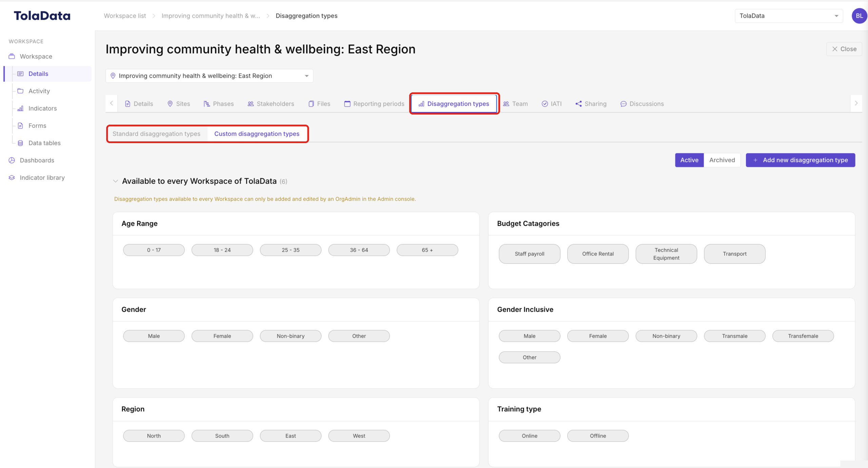Screen dimensions: 868x468
Task: Collapse Available to every Workspace section
Action: [115, 181]
